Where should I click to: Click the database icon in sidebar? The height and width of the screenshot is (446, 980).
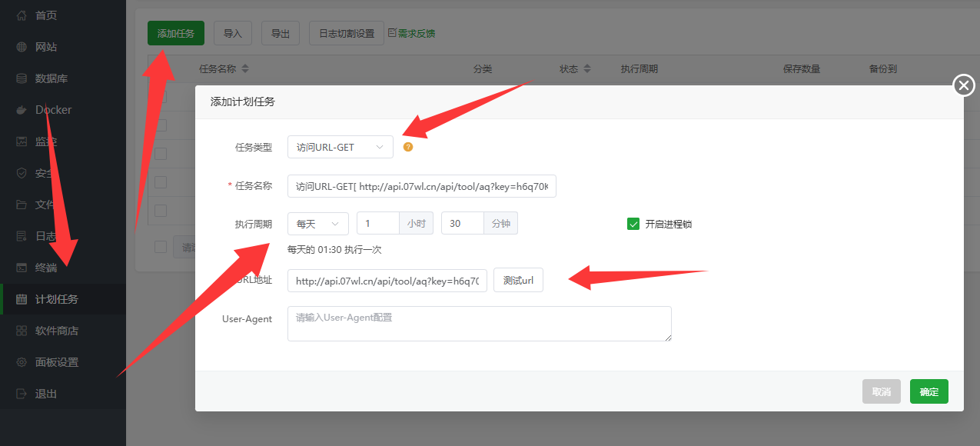point(22,78)
